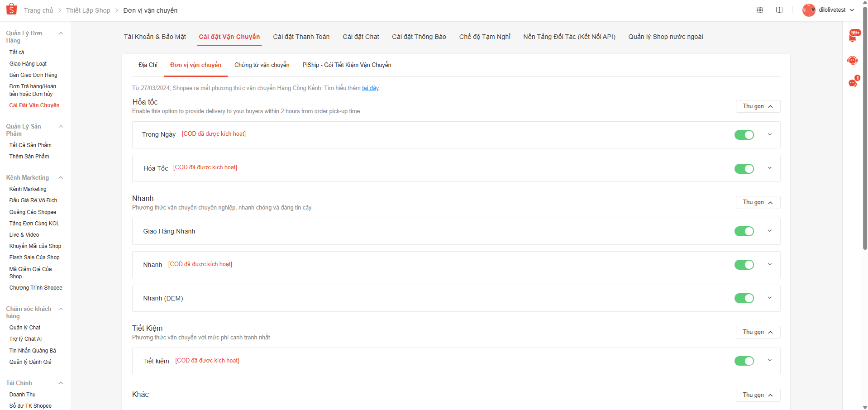Toggle off Nhanh (DEM) shipping option

(744, 298)
